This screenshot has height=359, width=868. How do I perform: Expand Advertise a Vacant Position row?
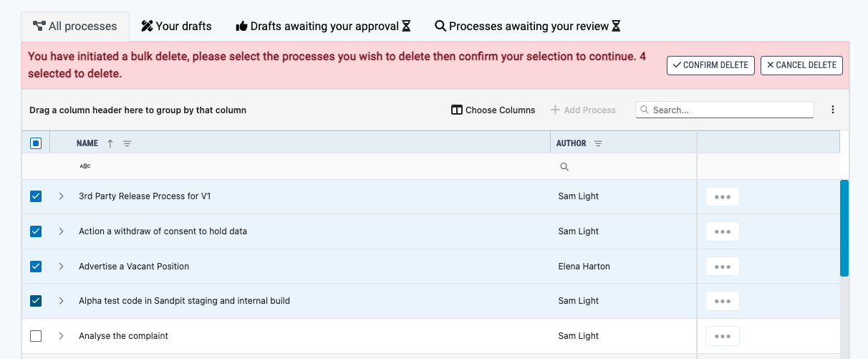61,267
